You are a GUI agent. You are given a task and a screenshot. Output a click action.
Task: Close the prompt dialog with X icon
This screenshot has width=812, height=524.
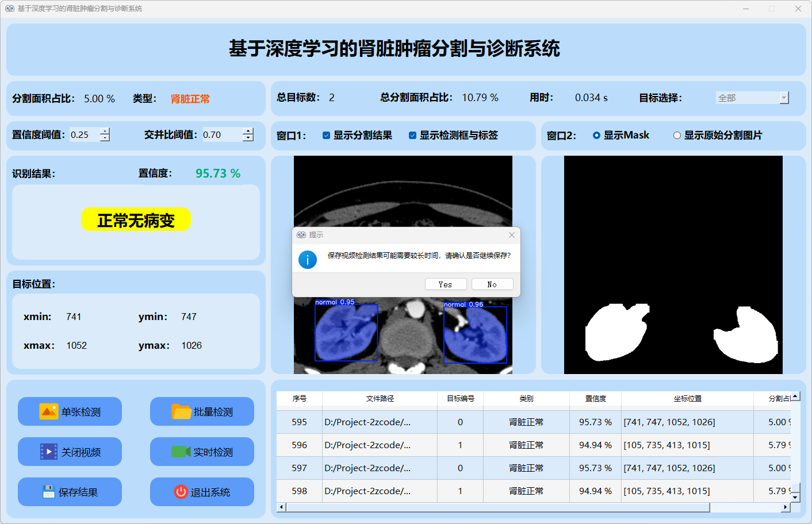512,235
